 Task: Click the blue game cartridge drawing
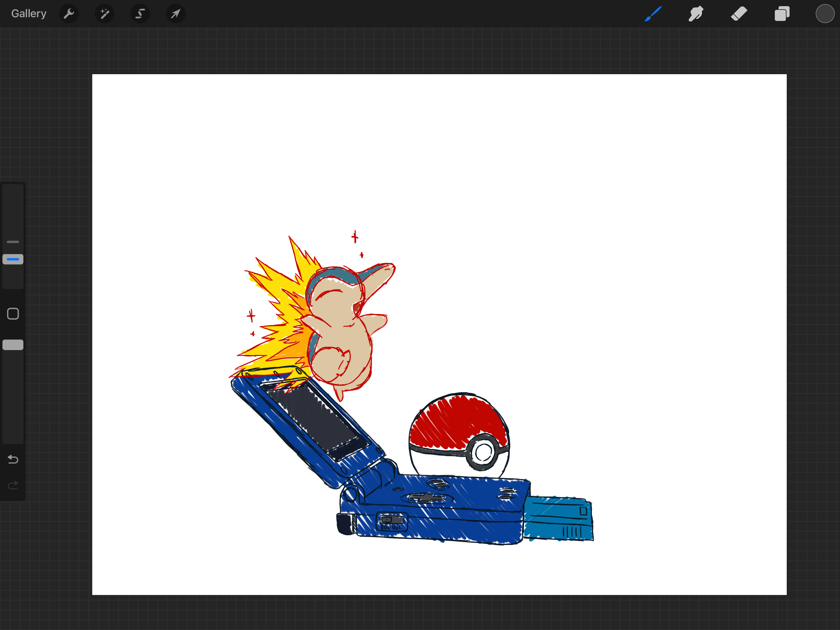(x=558, y=518)
